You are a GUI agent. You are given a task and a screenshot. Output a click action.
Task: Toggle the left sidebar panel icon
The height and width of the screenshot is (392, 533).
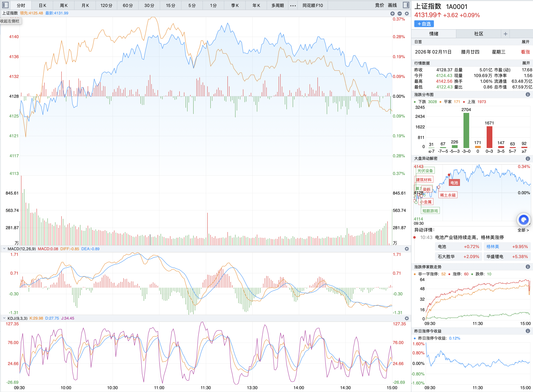click(x=5, y=5)
